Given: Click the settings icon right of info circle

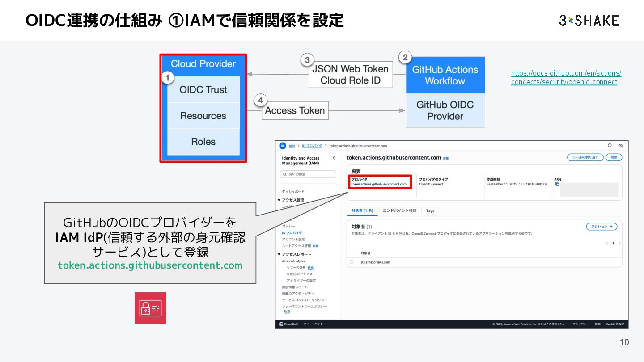Looking at the screenshot, I should click(621, 146).
